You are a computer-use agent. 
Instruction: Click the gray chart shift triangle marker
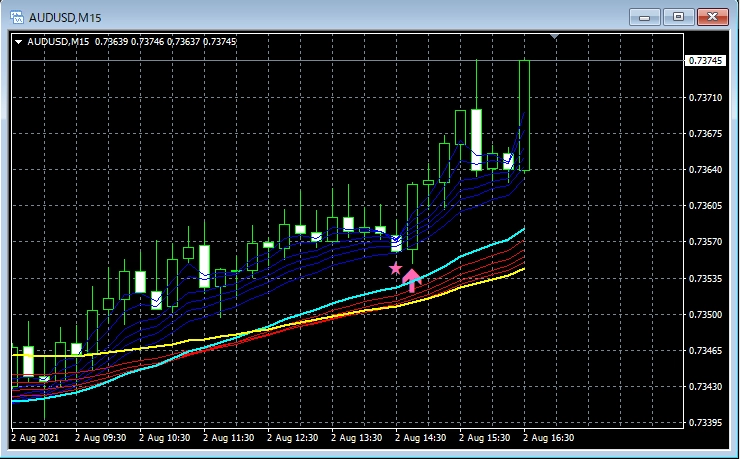point(555,38)
